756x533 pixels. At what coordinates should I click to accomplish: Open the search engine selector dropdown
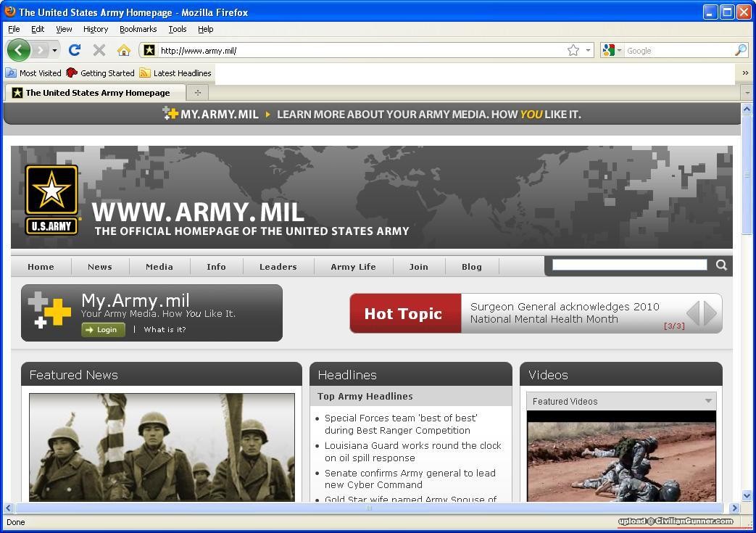pyautogui.click(x=612, y=50)
